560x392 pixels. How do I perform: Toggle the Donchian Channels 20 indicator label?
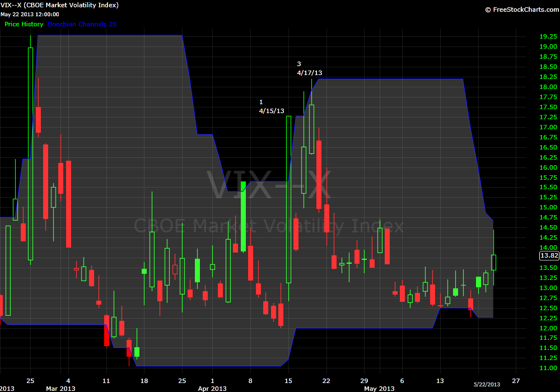[x=82, y=24]
